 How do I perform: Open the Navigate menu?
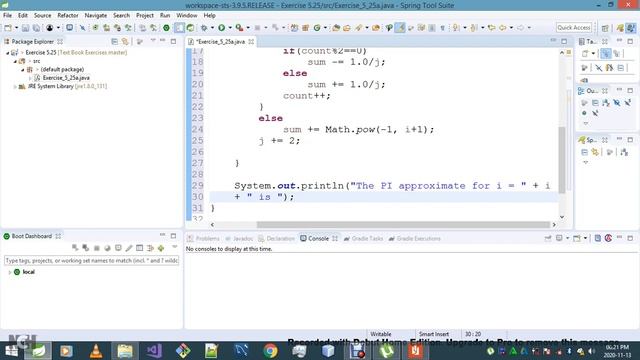click(96, 16)
